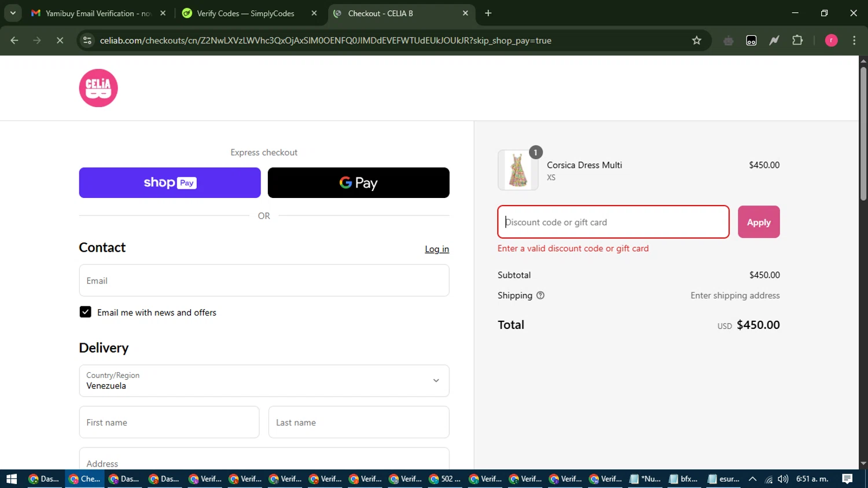Click the '502 ...' Chrome taskbar item

coord(445,479)
